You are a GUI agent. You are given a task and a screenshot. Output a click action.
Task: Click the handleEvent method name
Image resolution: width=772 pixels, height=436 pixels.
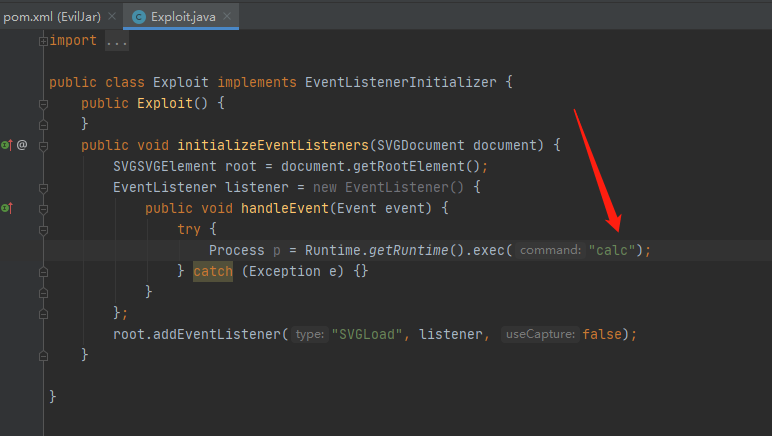point(285,208)
